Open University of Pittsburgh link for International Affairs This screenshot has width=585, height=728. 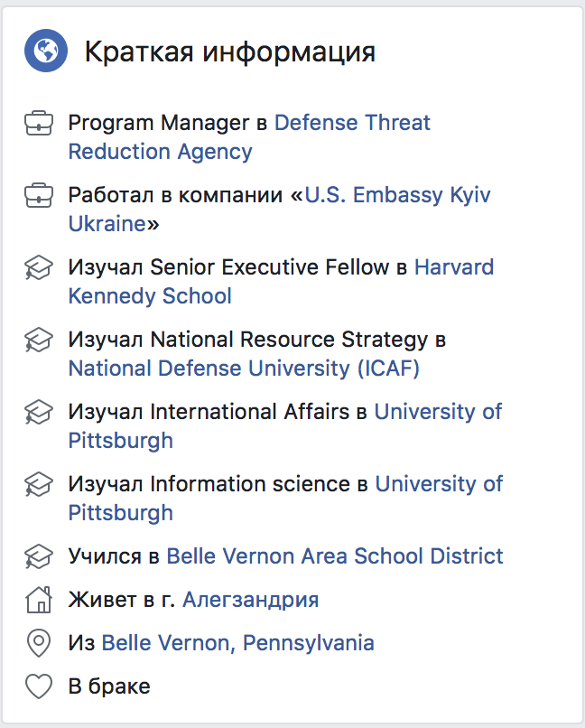click(438, 412)
